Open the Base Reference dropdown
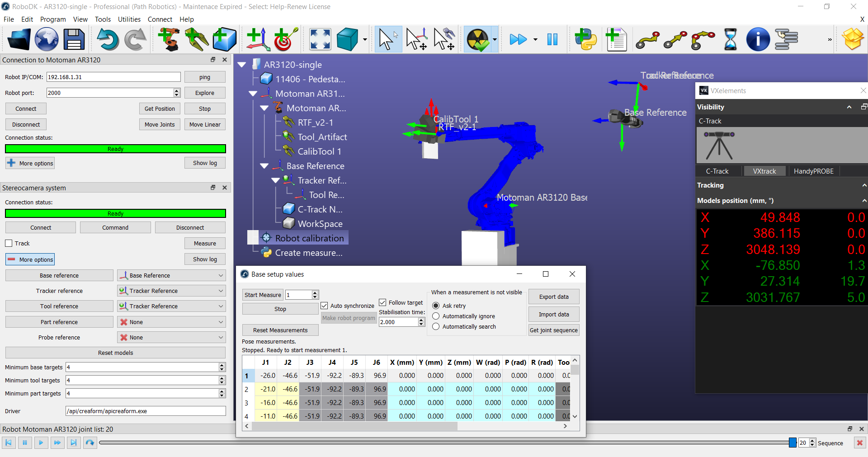Screen dimensions: 868x457 pyautogui.click(x=172, y=276)
